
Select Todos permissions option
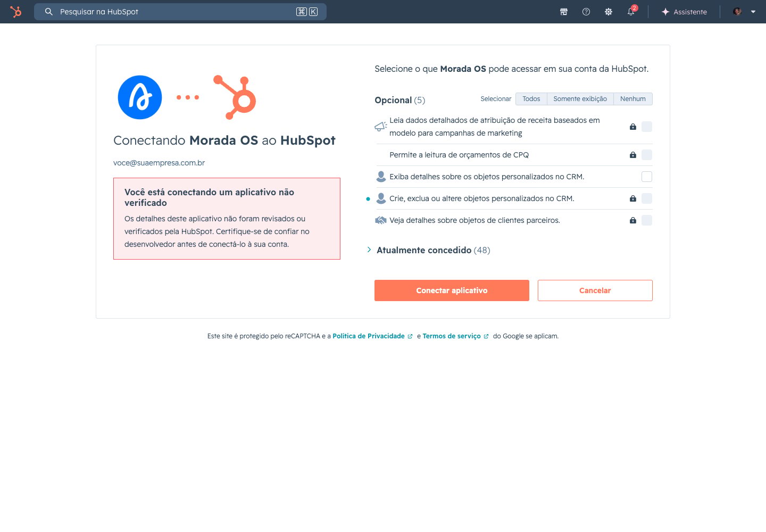tap(531, 99)
